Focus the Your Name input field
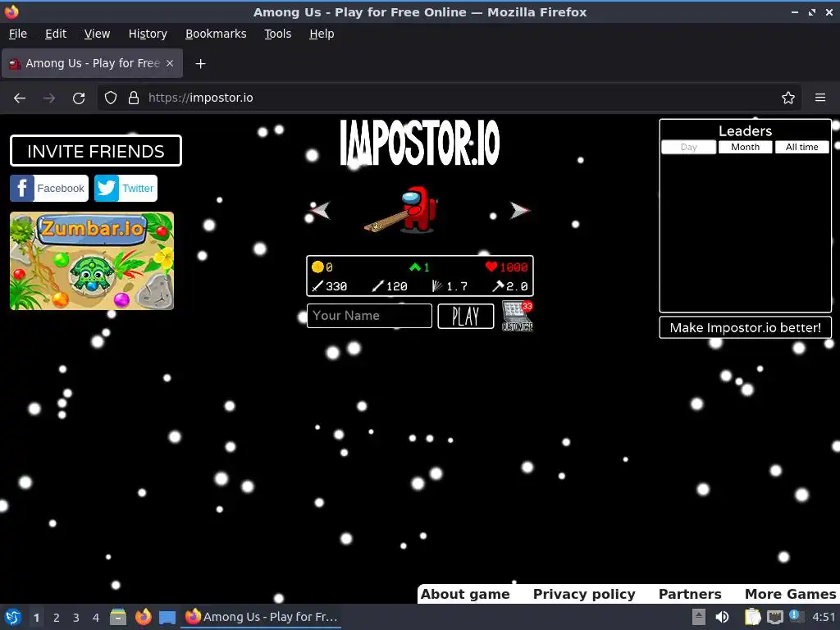The image size is (840, 630). click(x=369, y=316)
